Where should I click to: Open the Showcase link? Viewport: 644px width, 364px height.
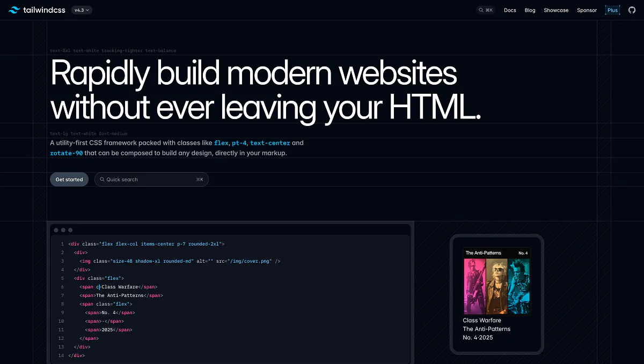(x=556, y=10)
